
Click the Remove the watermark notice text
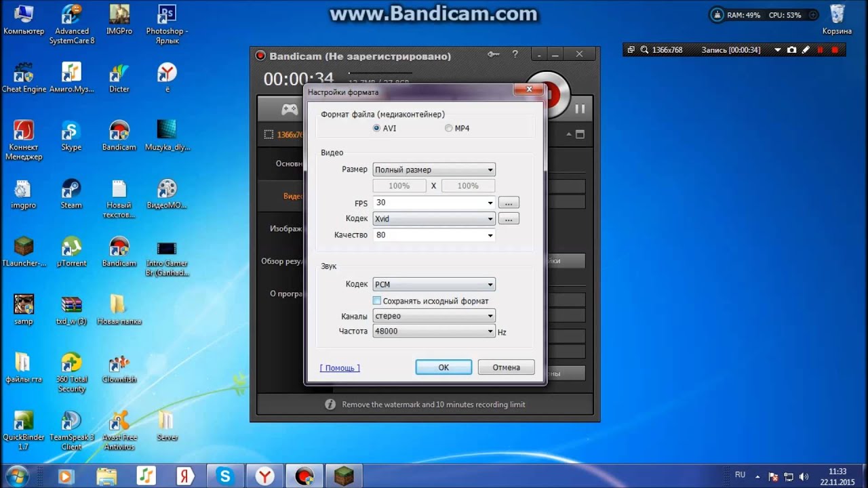433,405
